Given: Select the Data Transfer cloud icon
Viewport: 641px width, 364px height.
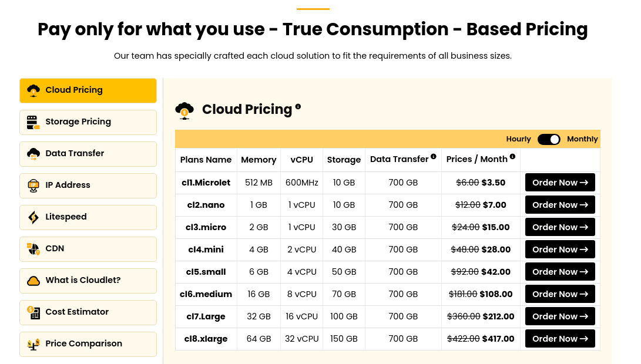Looking at the screenshot, I should click(x=33, y=154).
